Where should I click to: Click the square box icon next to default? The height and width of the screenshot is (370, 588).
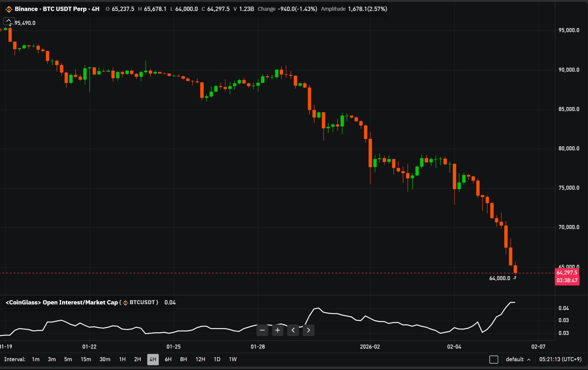click(494, 359)
